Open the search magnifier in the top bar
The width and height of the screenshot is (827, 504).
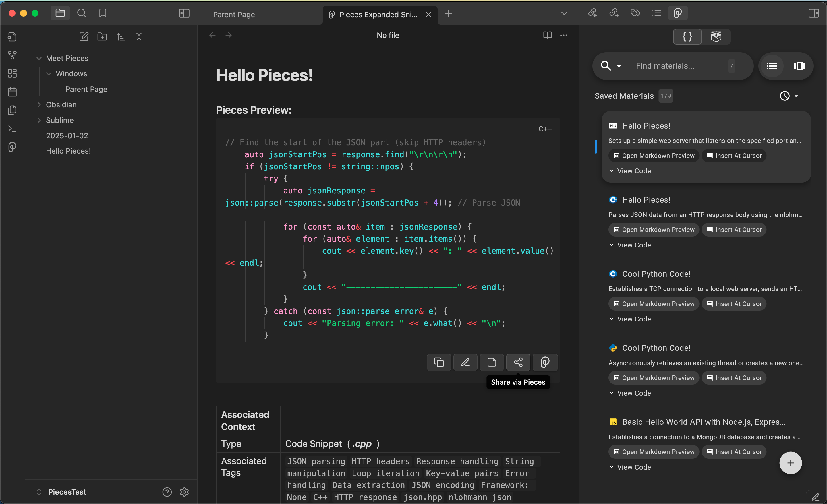(x=82, y=13)
